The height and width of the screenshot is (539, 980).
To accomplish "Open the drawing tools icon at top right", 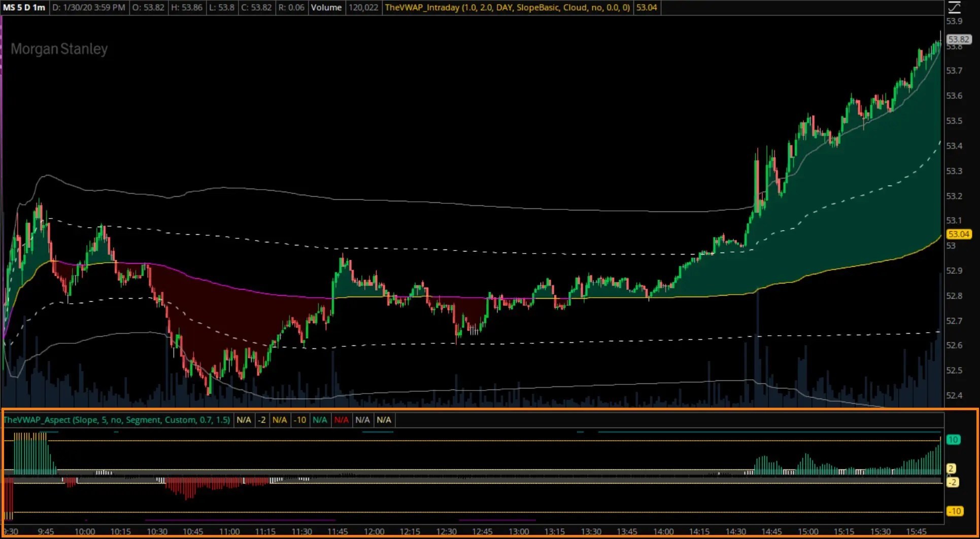I will point(954,7).
